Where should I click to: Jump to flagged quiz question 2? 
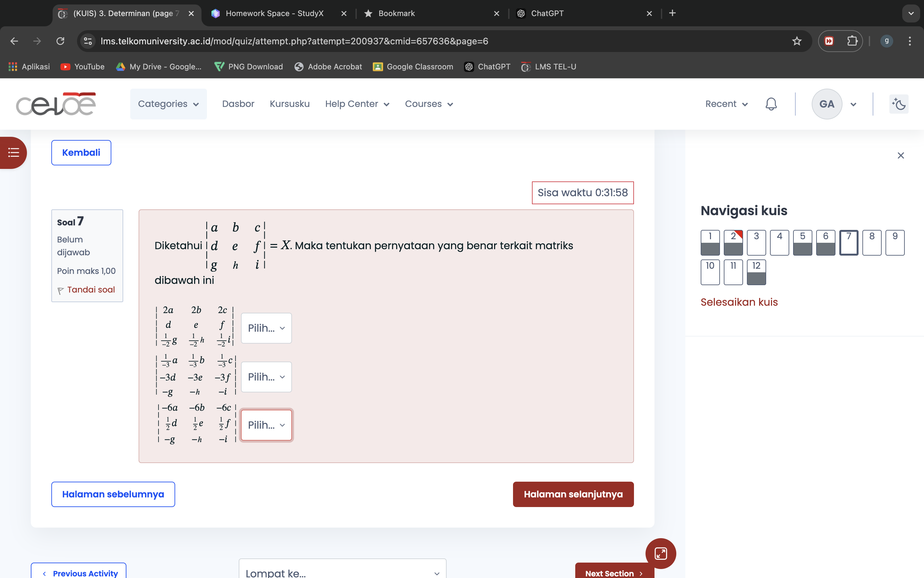point(733,242)
